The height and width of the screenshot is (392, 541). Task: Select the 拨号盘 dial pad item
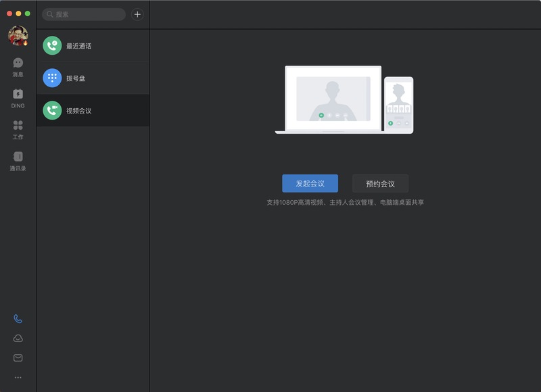click(93, 78)
